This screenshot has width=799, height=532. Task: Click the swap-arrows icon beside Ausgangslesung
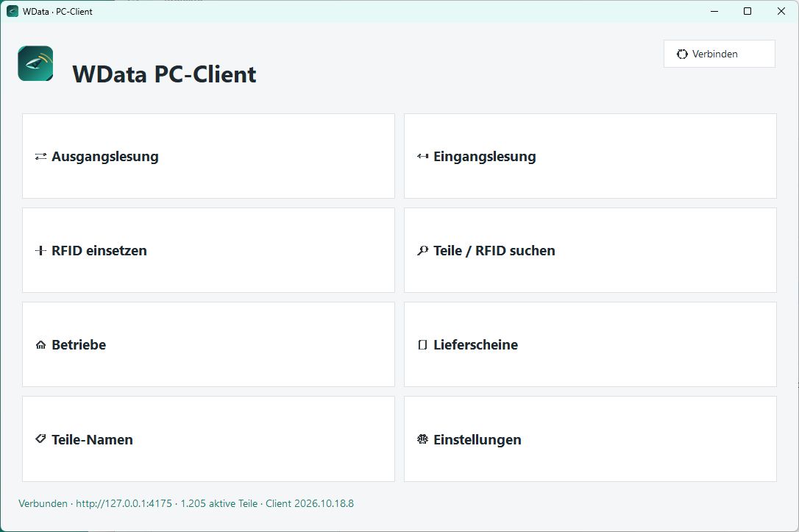(40, 157)
